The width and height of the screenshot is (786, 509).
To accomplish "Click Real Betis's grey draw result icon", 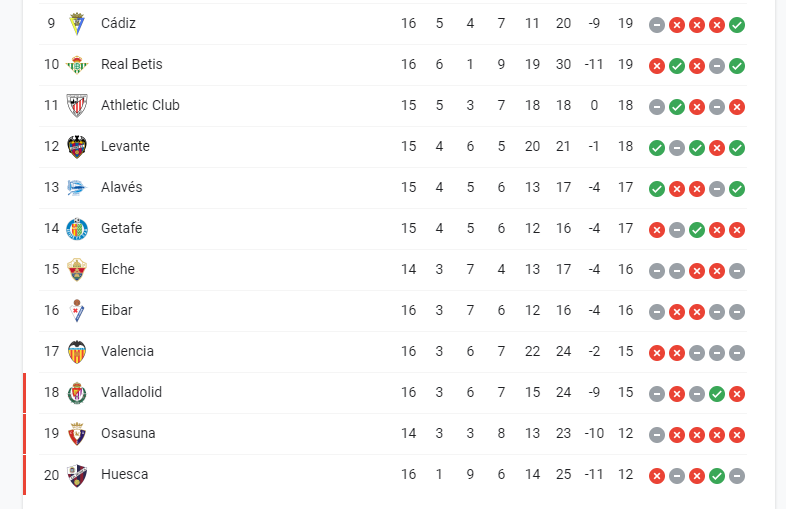I will click(717, 66).
